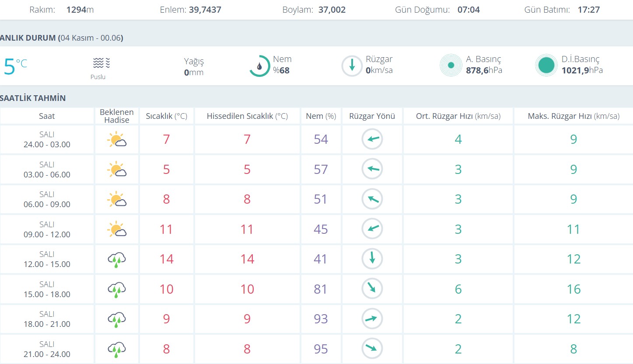The width and height of the screenshot is (633, 364).
Task: Click wind direction arrow for 18.00 - 21.00
Action: coord(372,319)
